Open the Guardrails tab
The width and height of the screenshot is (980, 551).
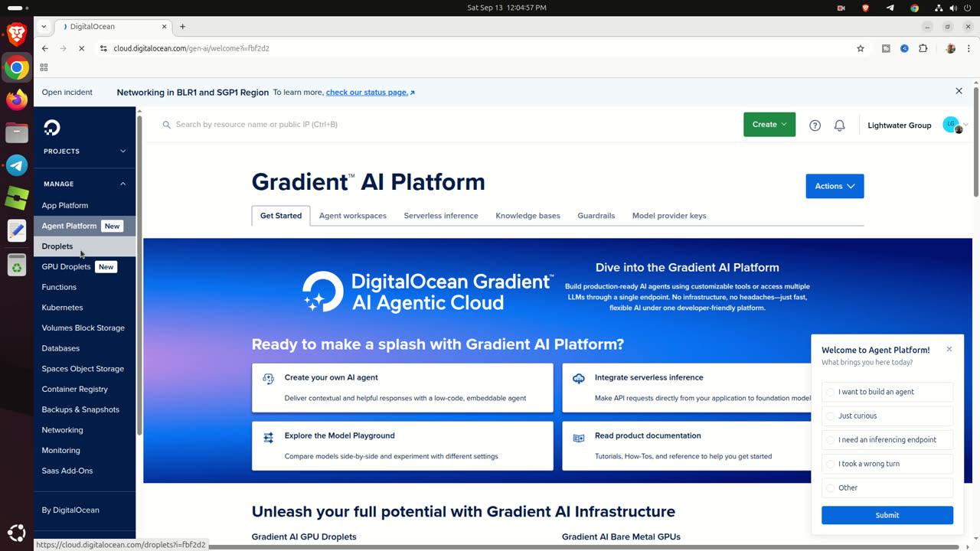coord(596,216)
